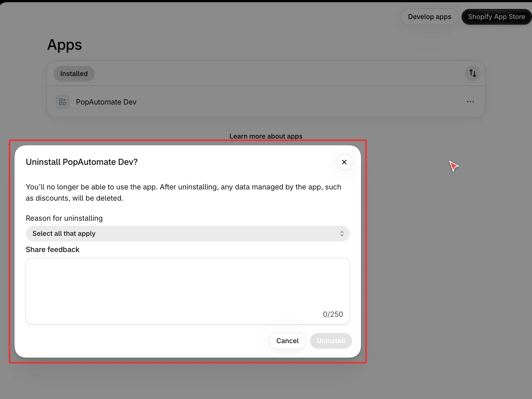
Task: Go to Develop apps
Action: [429, 17]
